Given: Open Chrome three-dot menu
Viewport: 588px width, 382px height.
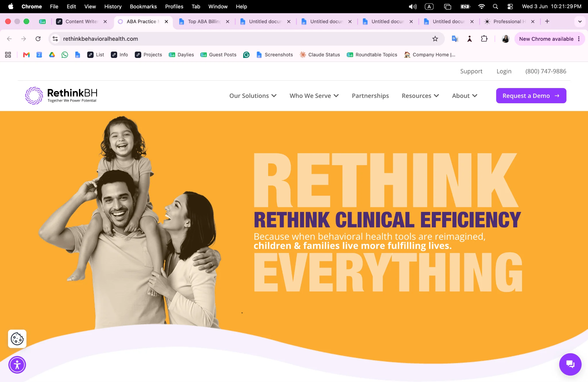Looking at the screenshot, I should [579, 39].
